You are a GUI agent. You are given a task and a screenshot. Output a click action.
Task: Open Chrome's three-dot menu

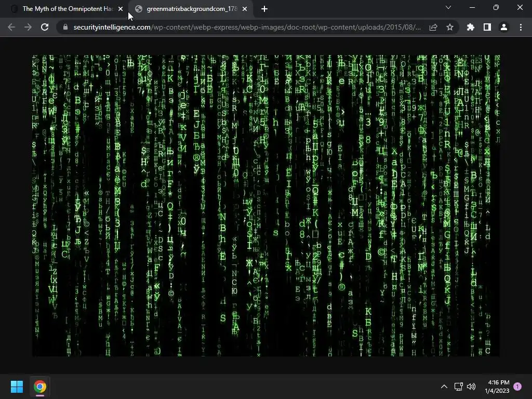(x=521, y=27)
